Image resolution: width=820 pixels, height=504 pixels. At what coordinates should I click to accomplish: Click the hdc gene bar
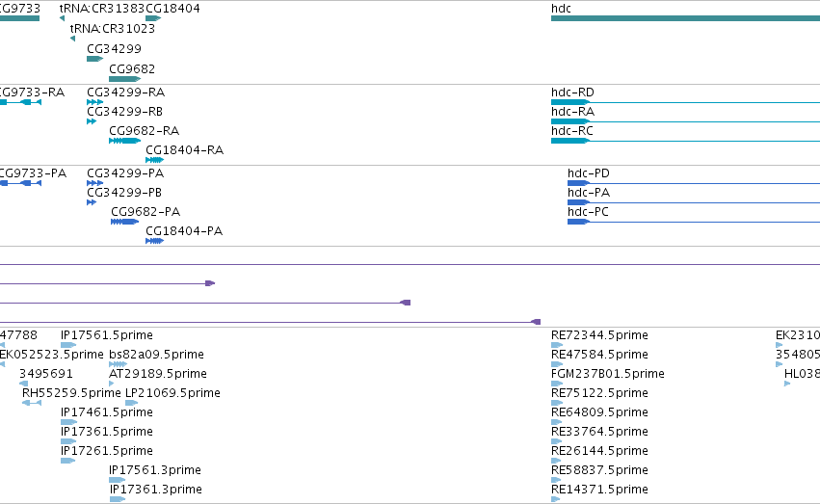point(685,18)
